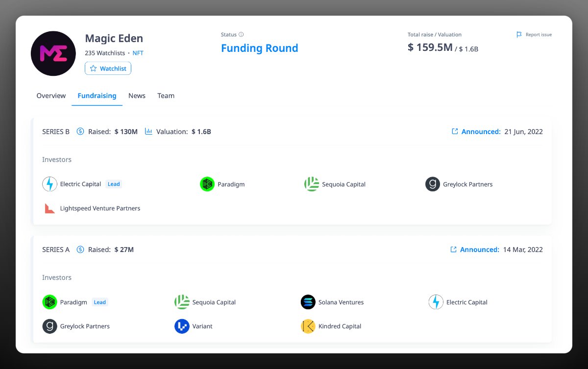Click the $ 27M raised amount
Image resolution: width=588 pixels, height=369 pixels.
point(124,250)
